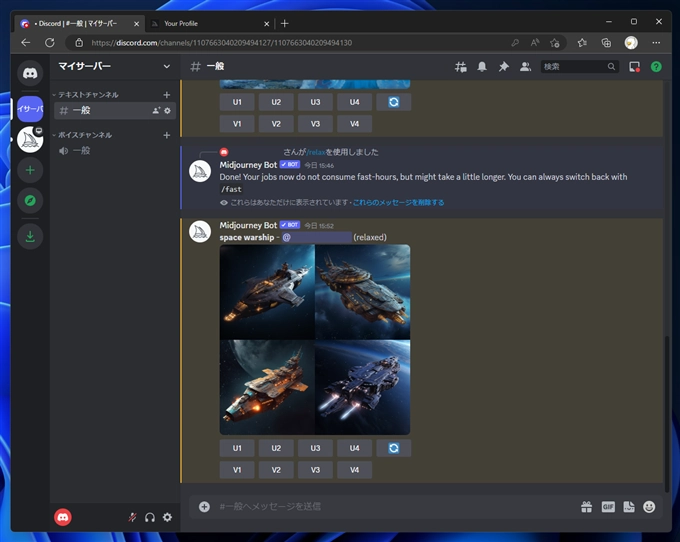Add a new text channel plus icon
Viewport: 680px width, 542px height.
(x=167, y=95)
